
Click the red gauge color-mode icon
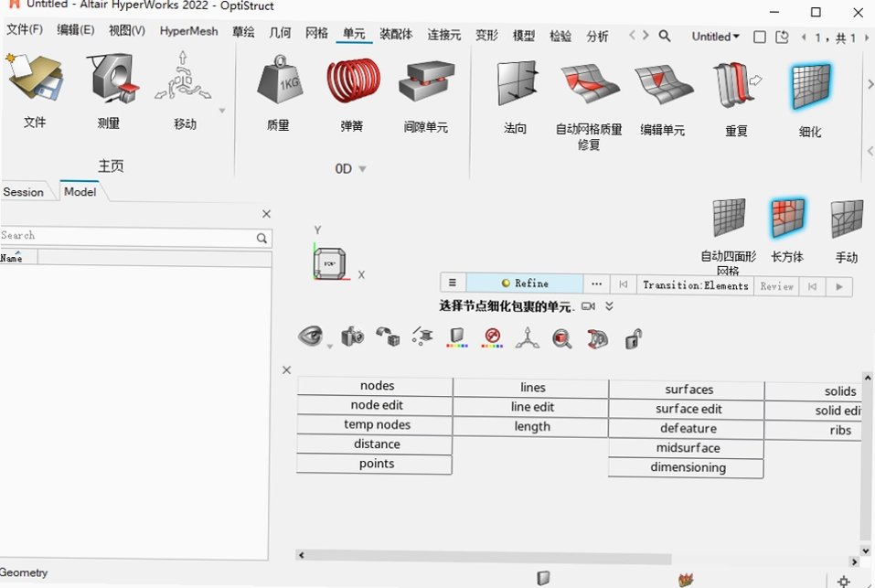492,337
